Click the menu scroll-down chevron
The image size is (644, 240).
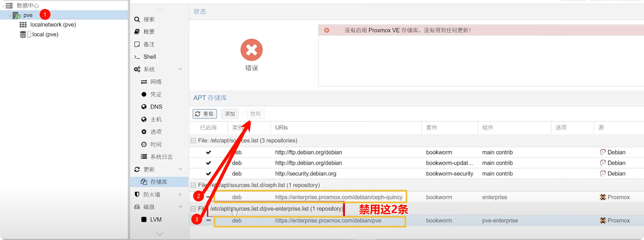point(160,234)
